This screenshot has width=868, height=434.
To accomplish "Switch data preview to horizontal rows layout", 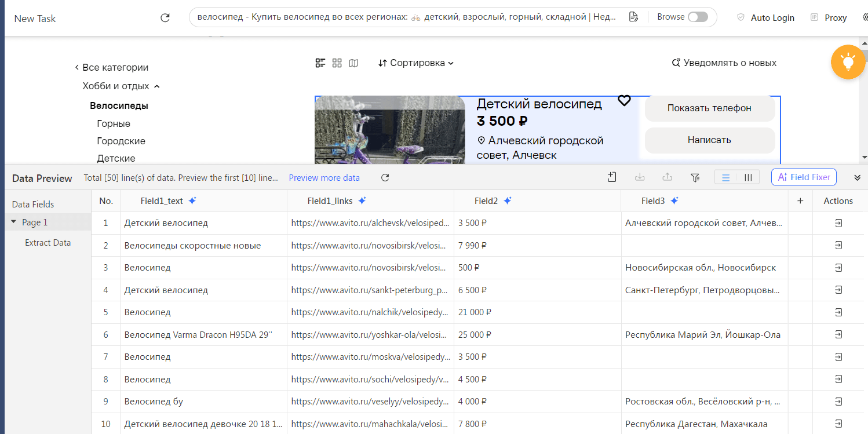I will pos(725,177).
